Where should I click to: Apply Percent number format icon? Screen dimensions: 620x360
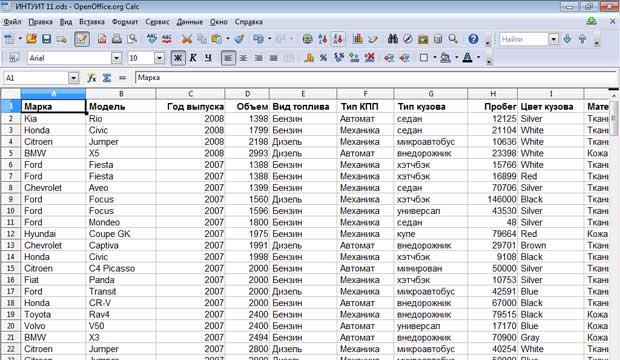(324, 58)
